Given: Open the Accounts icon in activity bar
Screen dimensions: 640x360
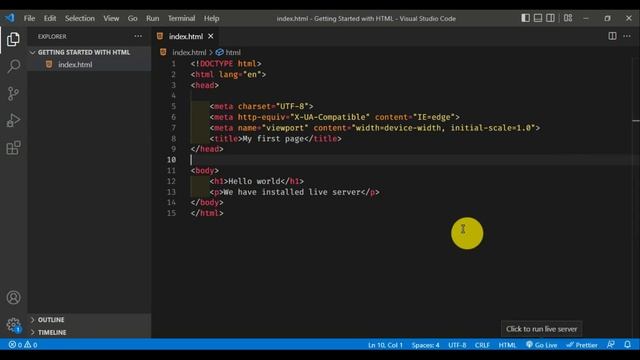Looking at the screenshot, I should coord(13,297).
